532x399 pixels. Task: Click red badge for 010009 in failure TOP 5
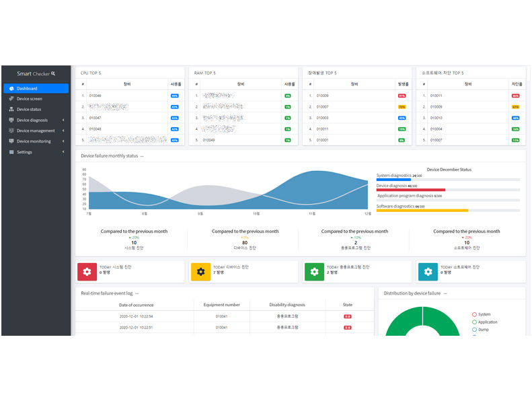point(402,96)
